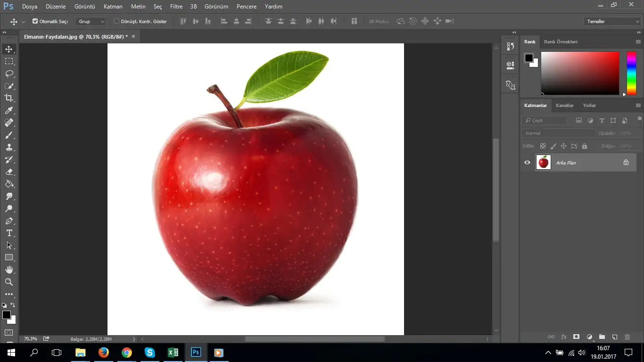The width and height of the screenshot is (644, 362).
Task: Select the Crop tool
Action: click(9, 98)
